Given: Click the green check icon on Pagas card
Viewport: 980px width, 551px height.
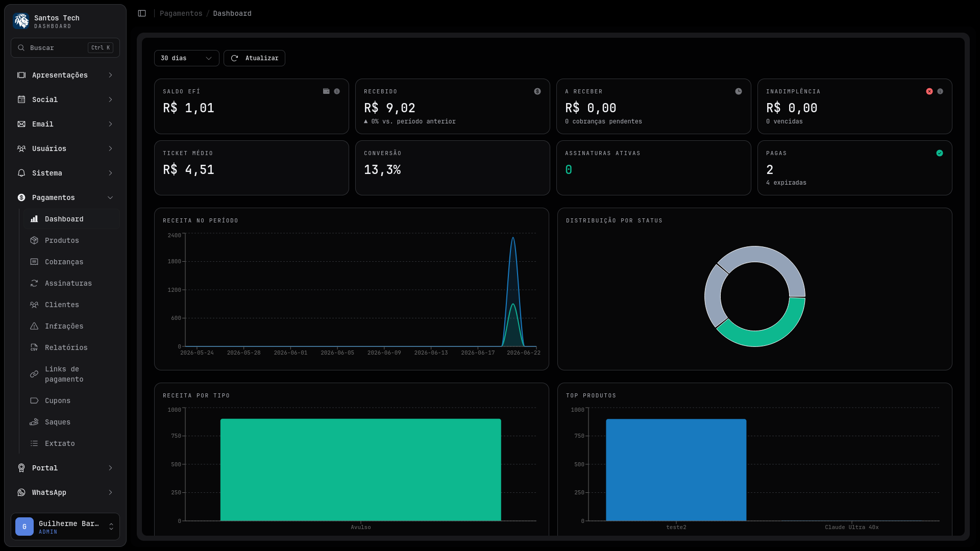Looking at the screenshot, I should pyautogui.click(x=940, y=153).
